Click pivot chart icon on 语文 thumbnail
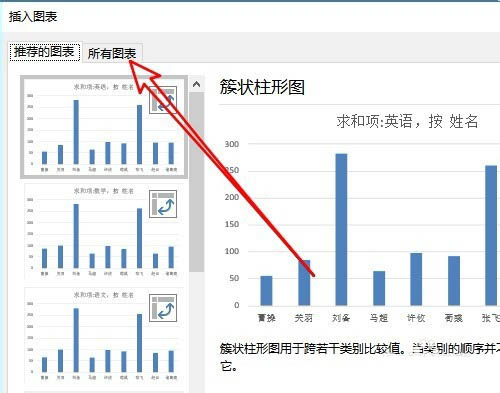Viewport: 500px width, 393px height. tap(163, 308)
